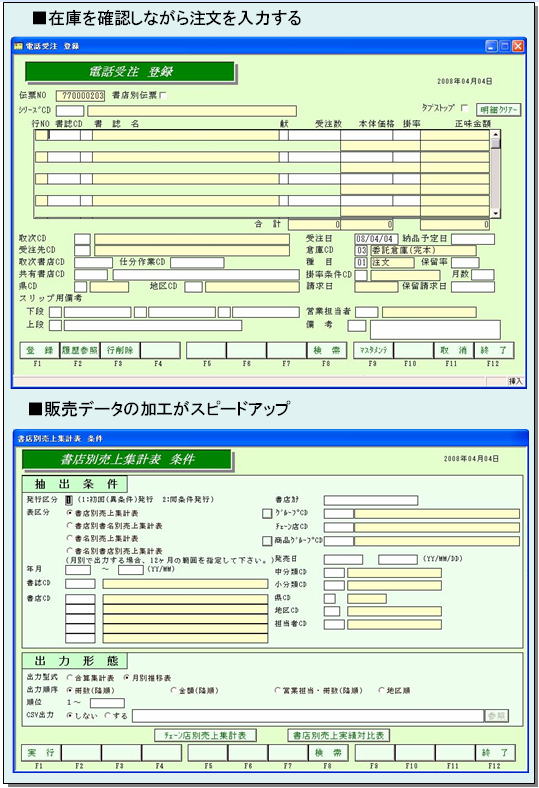Click the 書店計 input field
The height and width of the screenshot is (788, 539).
tap(371, 500)
